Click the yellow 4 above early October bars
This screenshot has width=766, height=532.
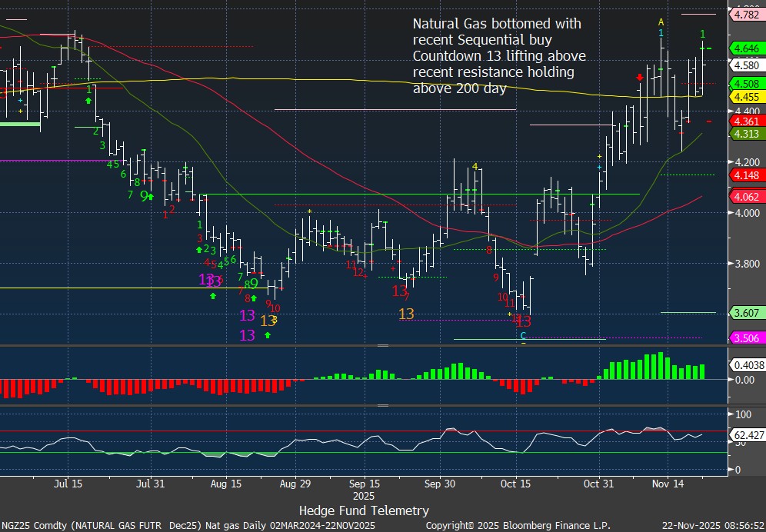click(475, 166)
